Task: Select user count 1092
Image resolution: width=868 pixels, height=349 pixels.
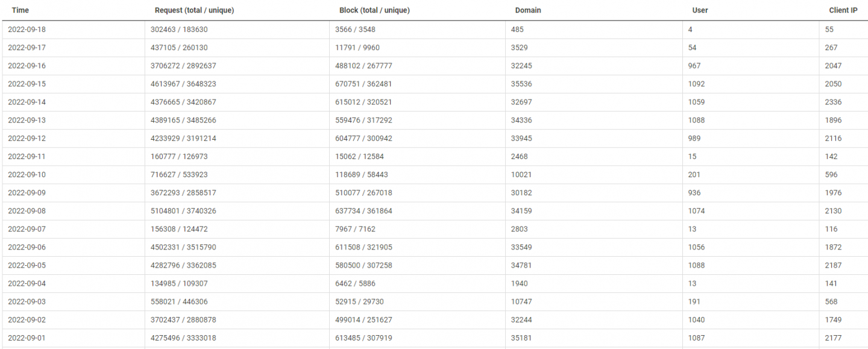Action: (696, 84)
